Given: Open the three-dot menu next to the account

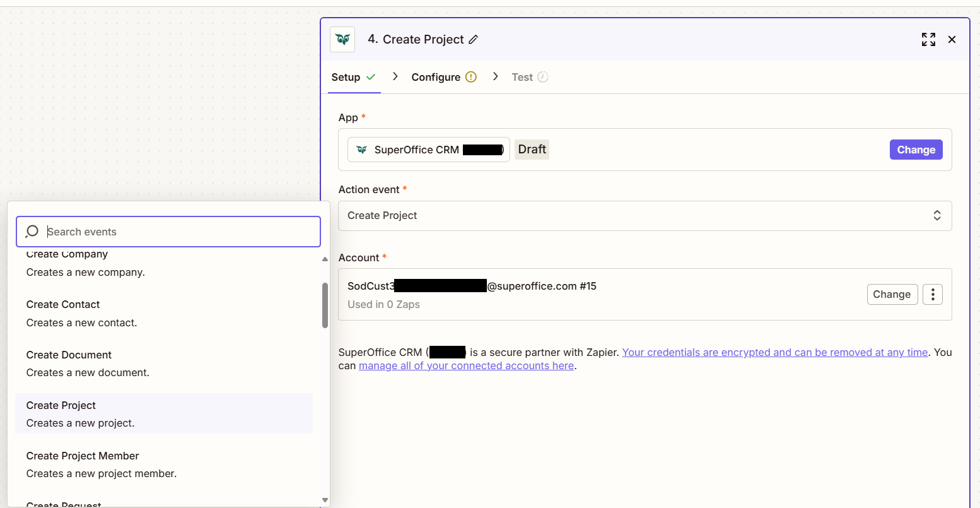Looking at the screenshot, I should point(933,294).
